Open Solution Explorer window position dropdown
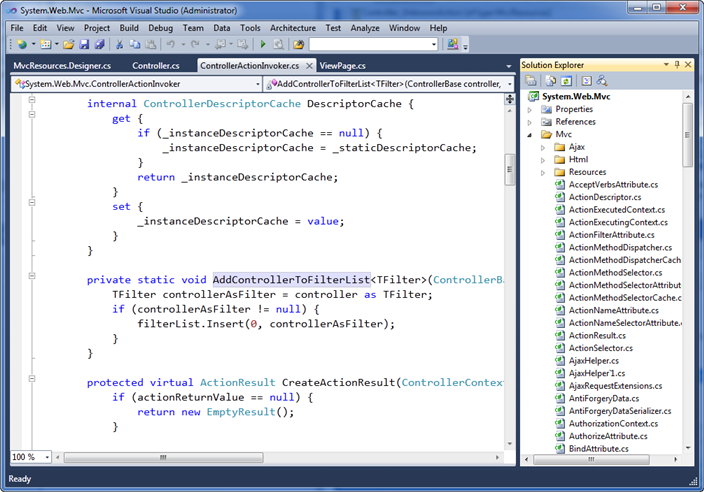 (666, 65)
